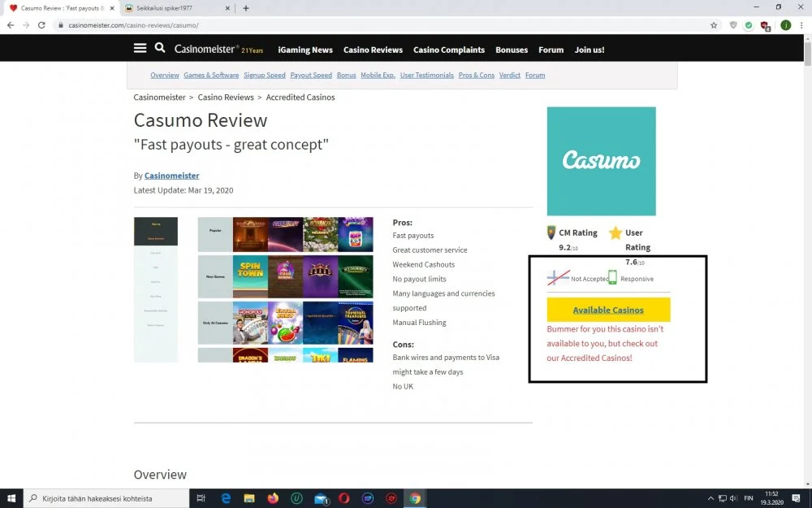Reload the page with refresh icon
812x508 pixels.
pos(41,25)
